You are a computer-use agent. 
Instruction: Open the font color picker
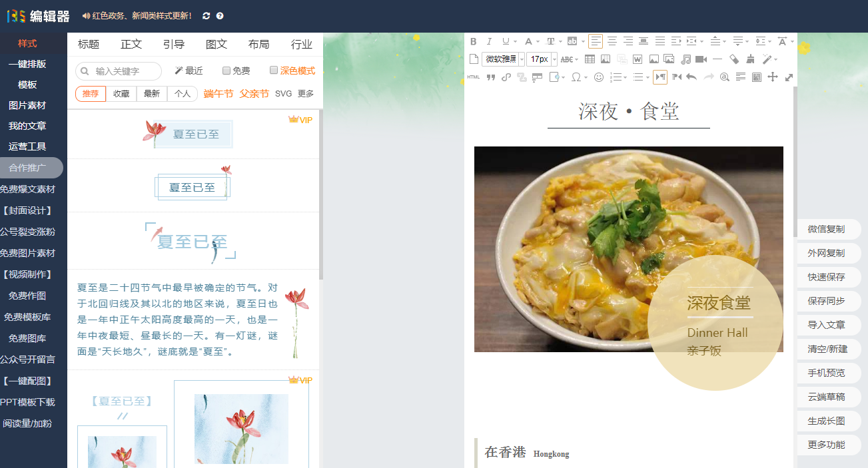(528, 41)
